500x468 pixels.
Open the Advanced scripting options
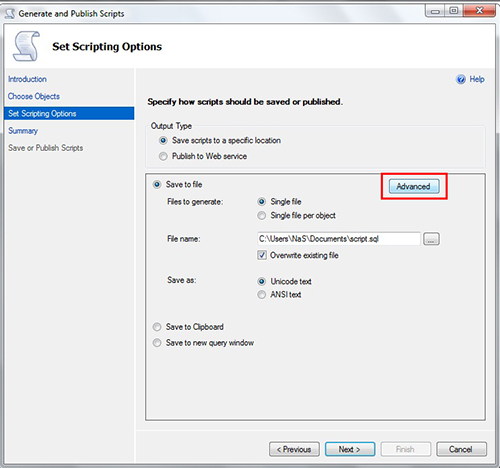coord(414,186)
